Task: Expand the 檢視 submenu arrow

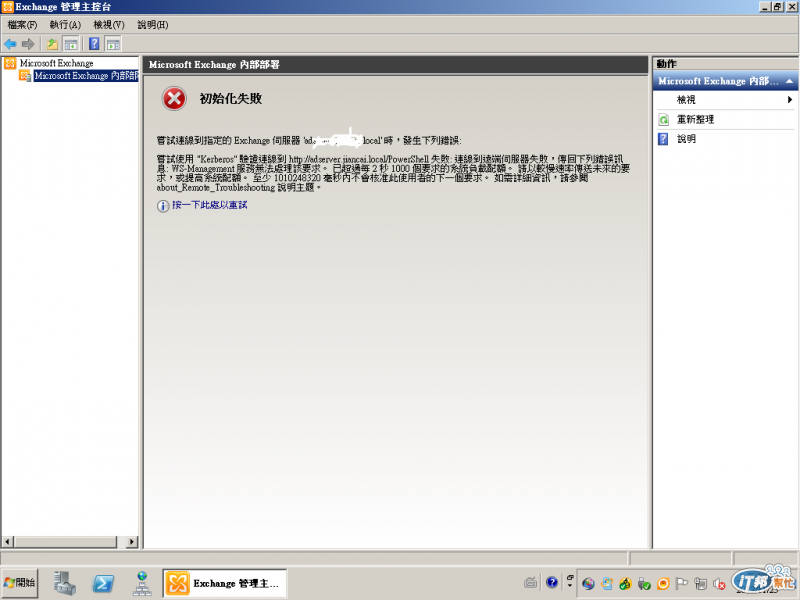Action: [x=789, y=99]
